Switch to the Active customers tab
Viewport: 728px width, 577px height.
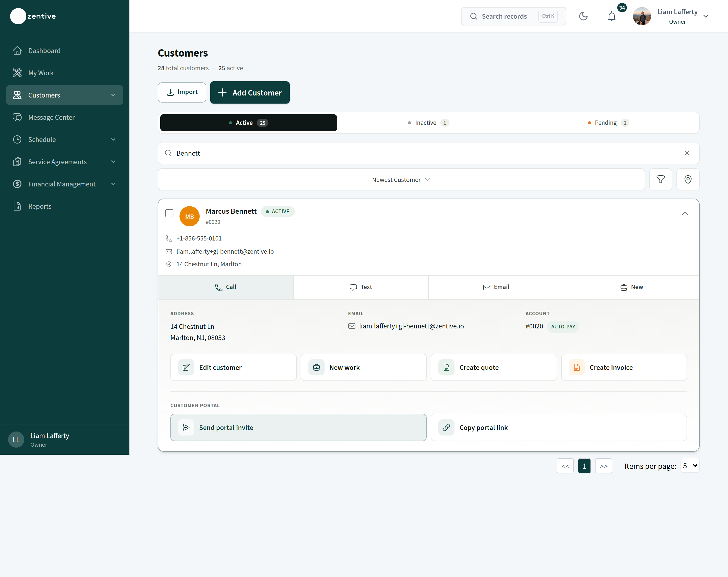tap(248, 123)
